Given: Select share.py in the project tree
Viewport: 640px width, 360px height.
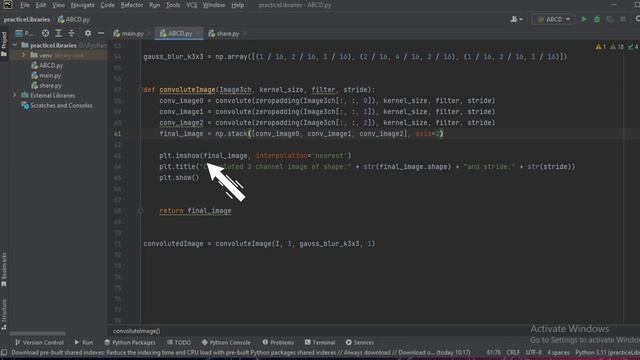Looking at the screenshot, I should [x=46, y=85].
